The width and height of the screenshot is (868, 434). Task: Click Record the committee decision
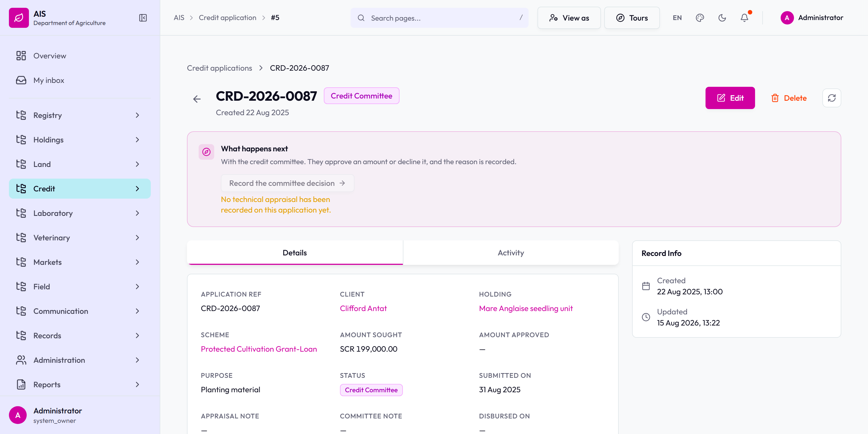pyautogui.click(x=287, y=183)
